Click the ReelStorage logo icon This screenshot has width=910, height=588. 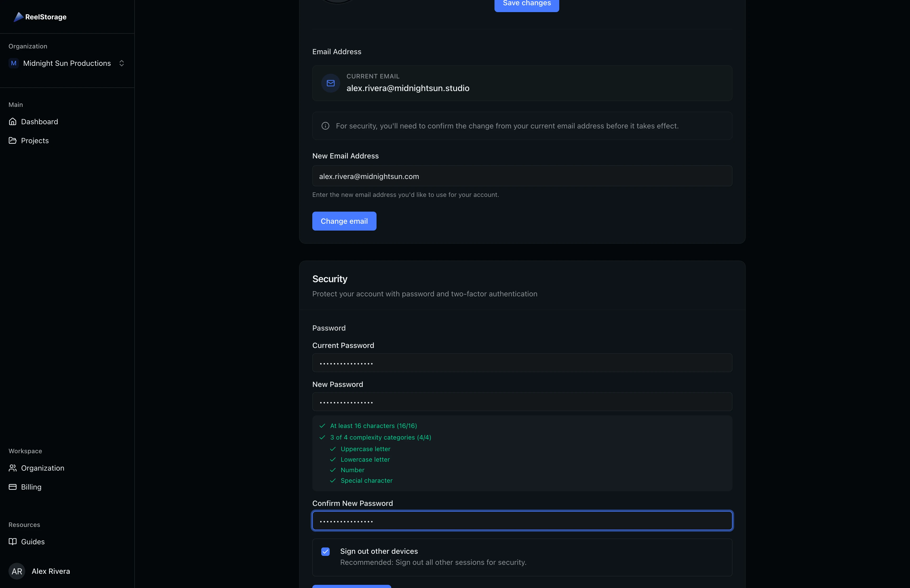[18, 17]
